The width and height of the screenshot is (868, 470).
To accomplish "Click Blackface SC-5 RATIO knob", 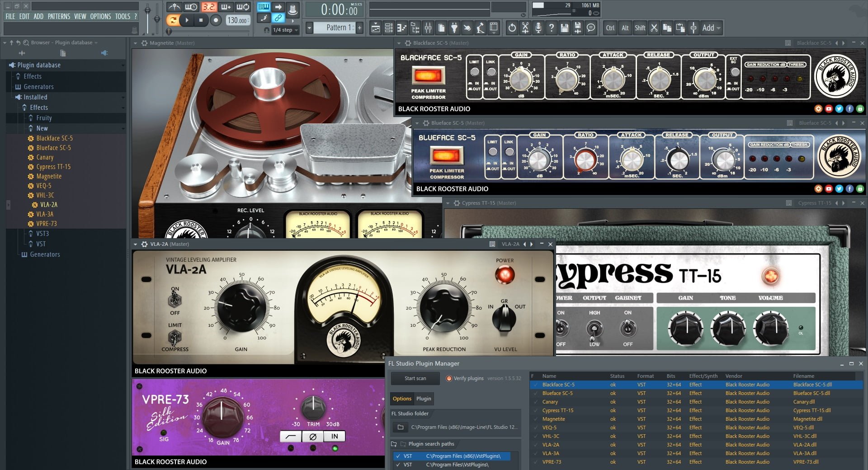I will (x=567, y=79).
